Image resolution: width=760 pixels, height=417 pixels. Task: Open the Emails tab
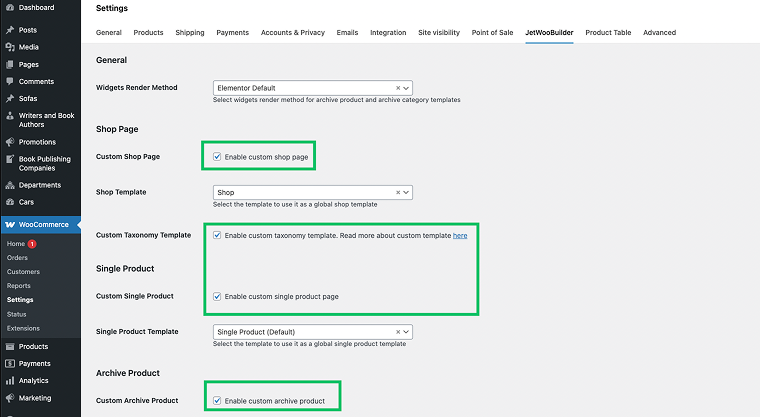coord(347,32)
